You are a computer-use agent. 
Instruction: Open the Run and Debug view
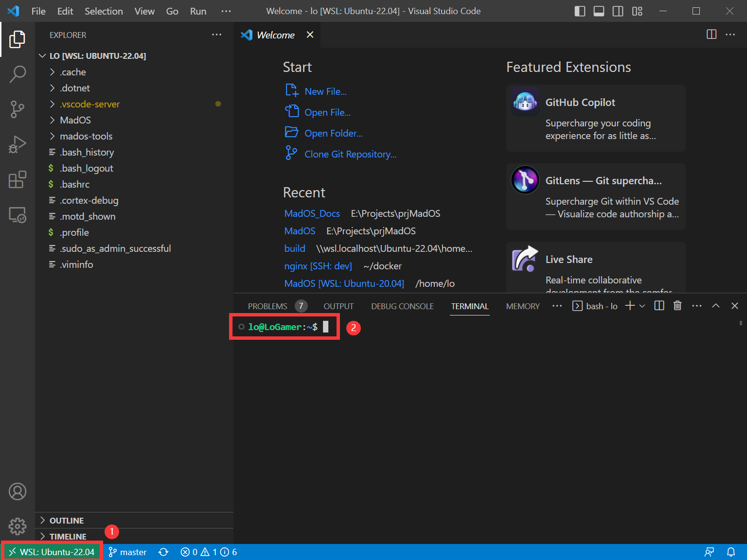pos(18,144)
